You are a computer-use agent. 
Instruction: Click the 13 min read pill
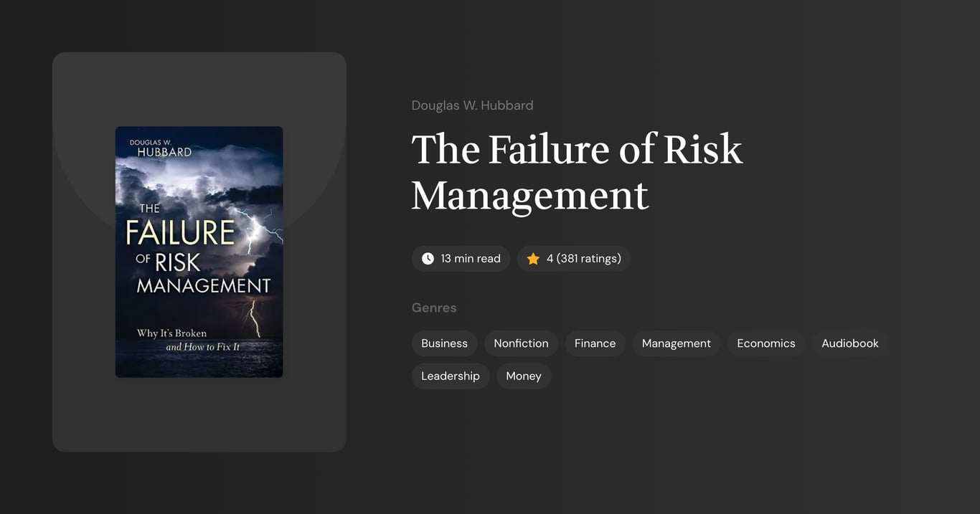pyautogui.click(x=461, y=258)
